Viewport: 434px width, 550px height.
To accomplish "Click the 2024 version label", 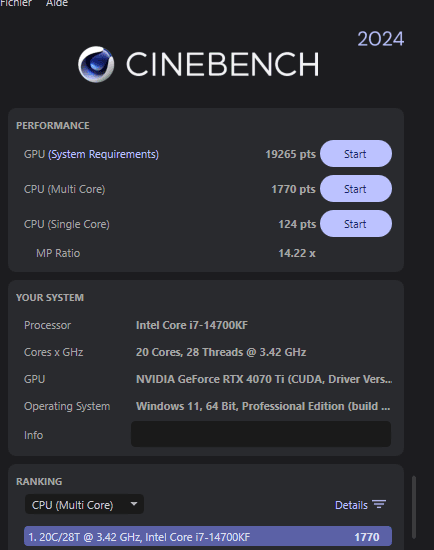I will (381, 39).
